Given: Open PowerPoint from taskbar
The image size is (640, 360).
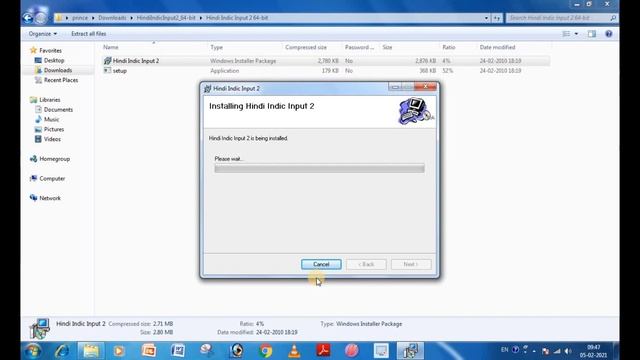Looking at the screenshot, I should tap(149, 351).
